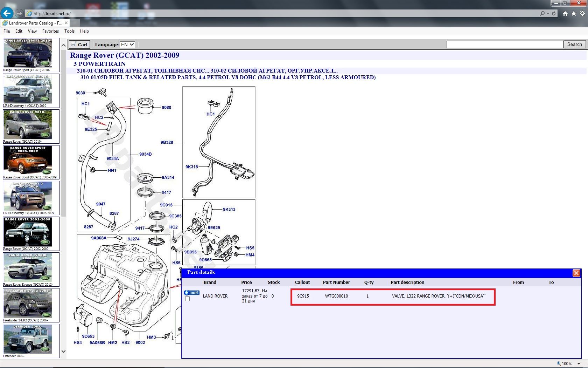Viewport: 588px width, 368px height.
Task: Add WTG000010 valve to cart
Action: pos(192,293)
